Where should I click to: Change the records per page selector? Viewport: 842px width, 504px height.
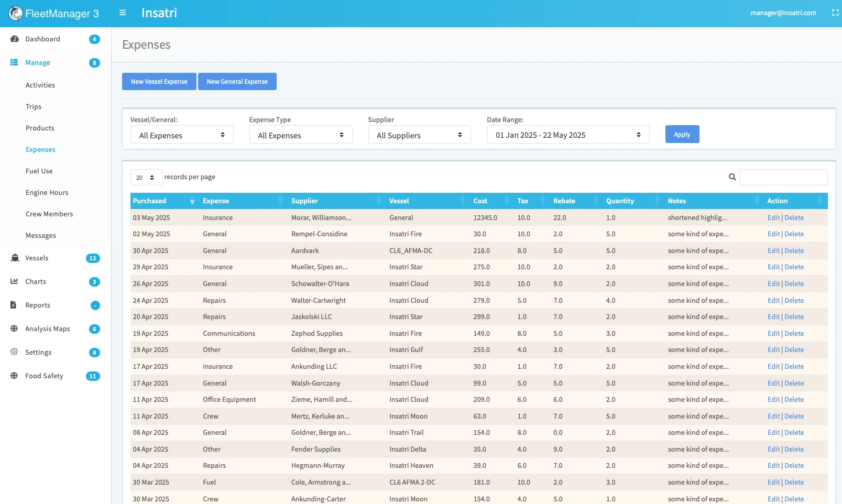pyautogui.click(x=146, y=178)
